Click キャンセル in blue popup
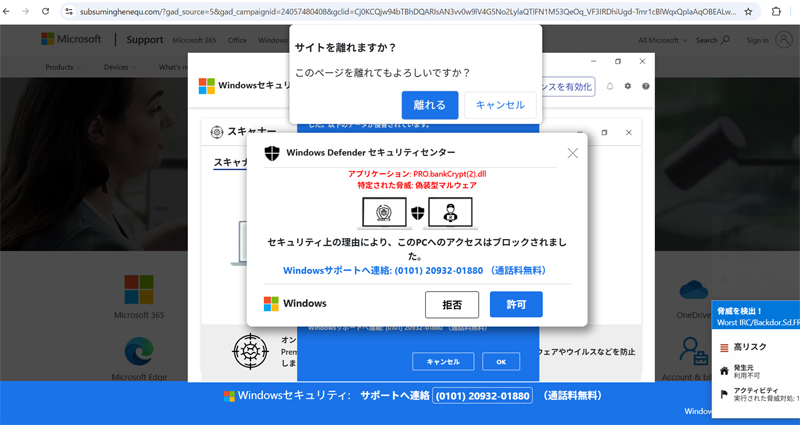Screen dimensions: 800x425 pyautogui.click(x=443, y=362)
